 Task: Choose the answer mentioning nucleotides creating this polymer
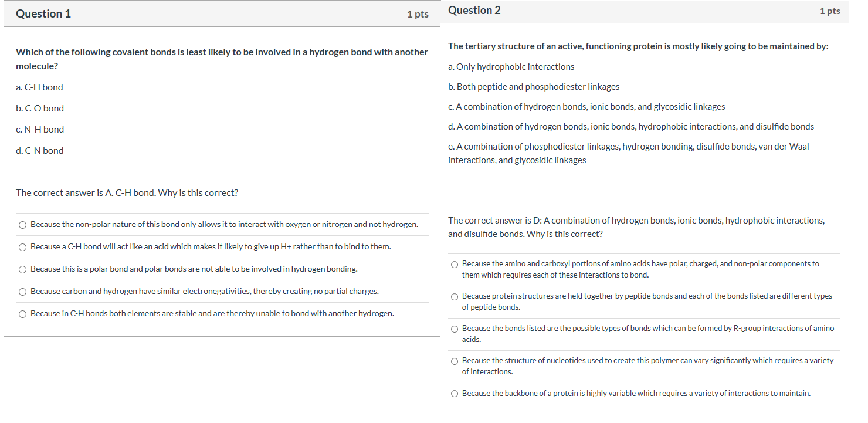[x=455, y=361]
